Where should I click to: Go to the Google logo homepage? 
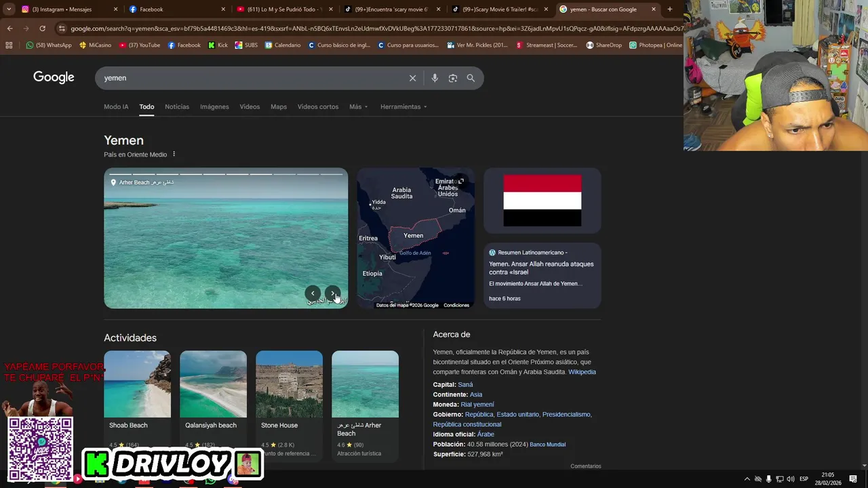[x=54, y=77]
